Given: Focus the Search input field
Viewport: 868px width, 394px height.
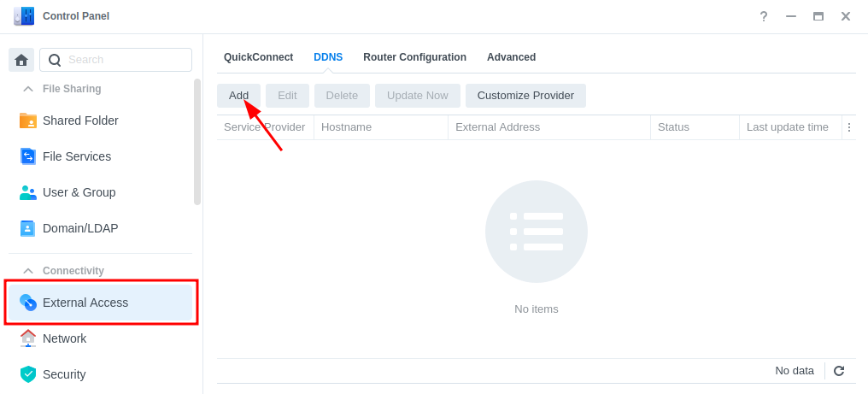Looking at the screenshot, I should (x=115, y=60).
